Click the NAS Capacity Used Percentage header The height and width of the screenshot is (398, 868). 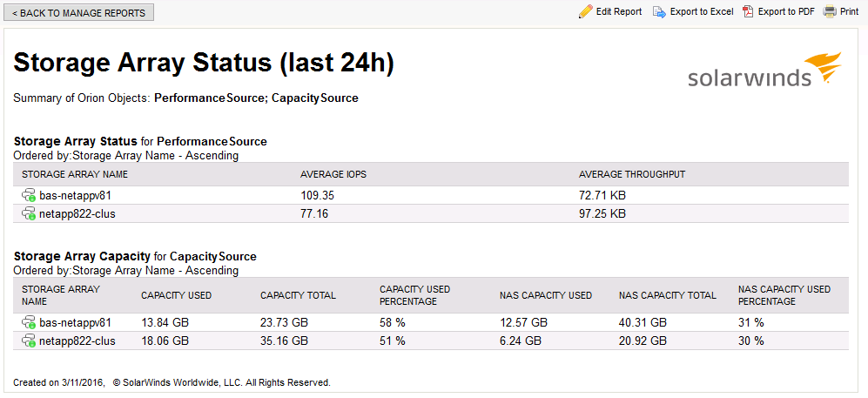[784, 295]
